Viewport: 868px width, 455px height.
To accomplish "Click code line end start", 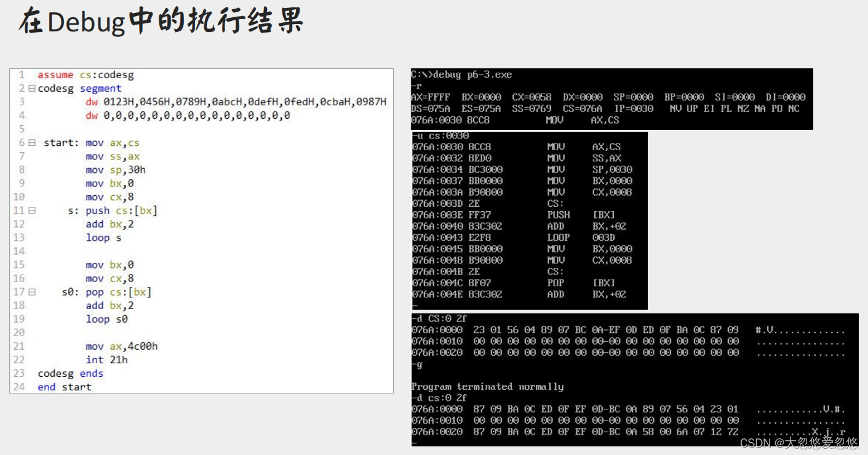I will pos(65,387).
